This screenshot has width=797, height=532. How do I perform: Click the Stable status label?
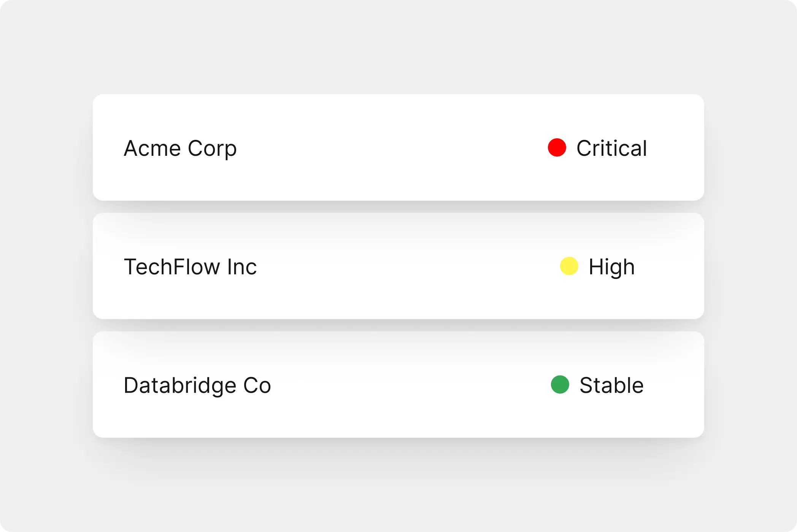tap(611, 385)
